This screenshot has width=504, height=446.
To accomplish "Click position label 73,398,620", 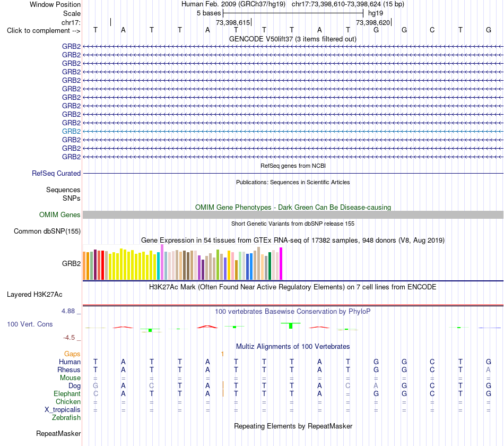I will [372, 22].
